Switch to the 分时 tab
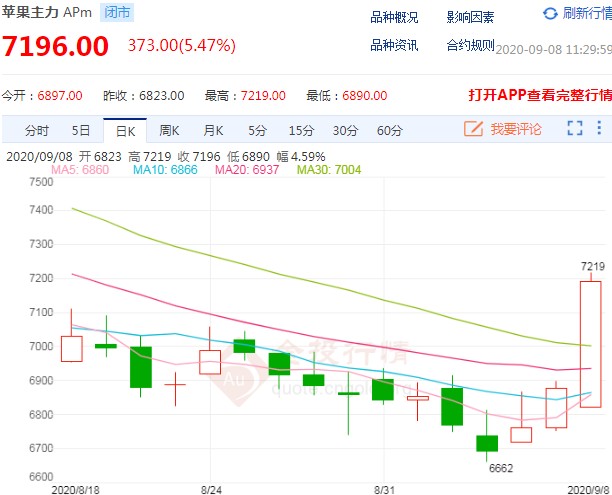Image resolution: width=612 pixels, height=495 pixels. point(37,130)
